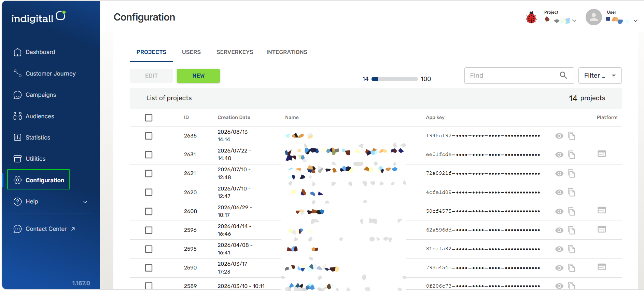Go to Customer Journey section
Image resolution: width=644 pixels, height=291 pixels.
(x=44, y=74)
